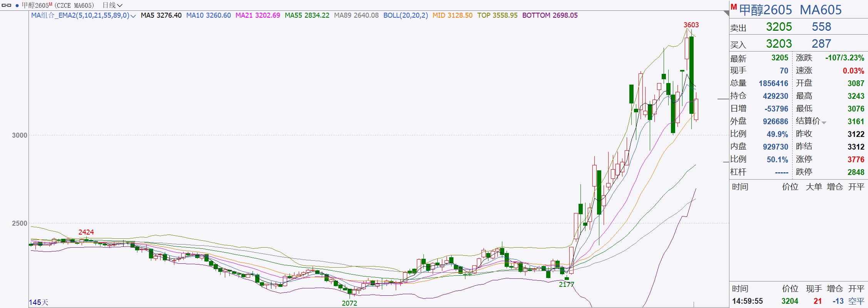Click the 2424 price label on chart

coord(86,232)
